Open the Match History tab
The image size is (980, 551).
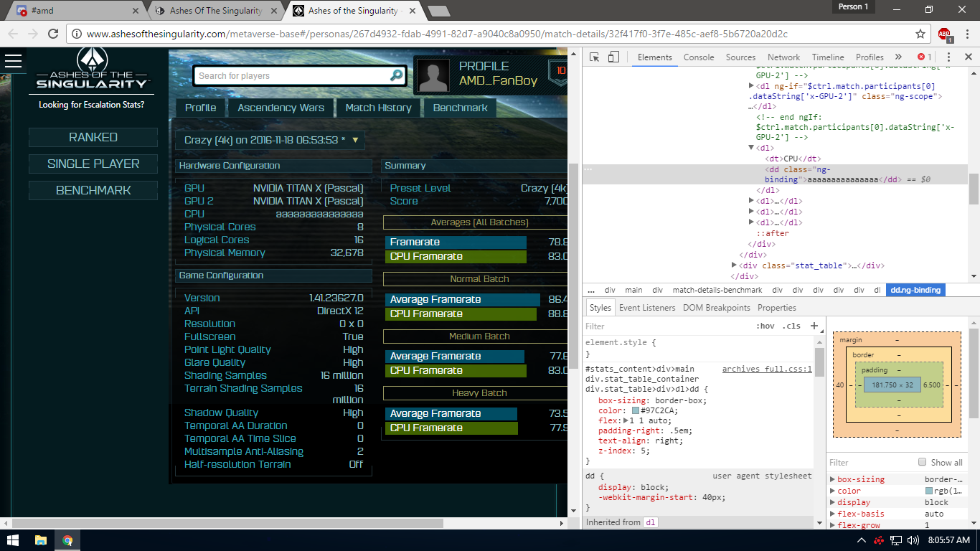pos(378,108)
